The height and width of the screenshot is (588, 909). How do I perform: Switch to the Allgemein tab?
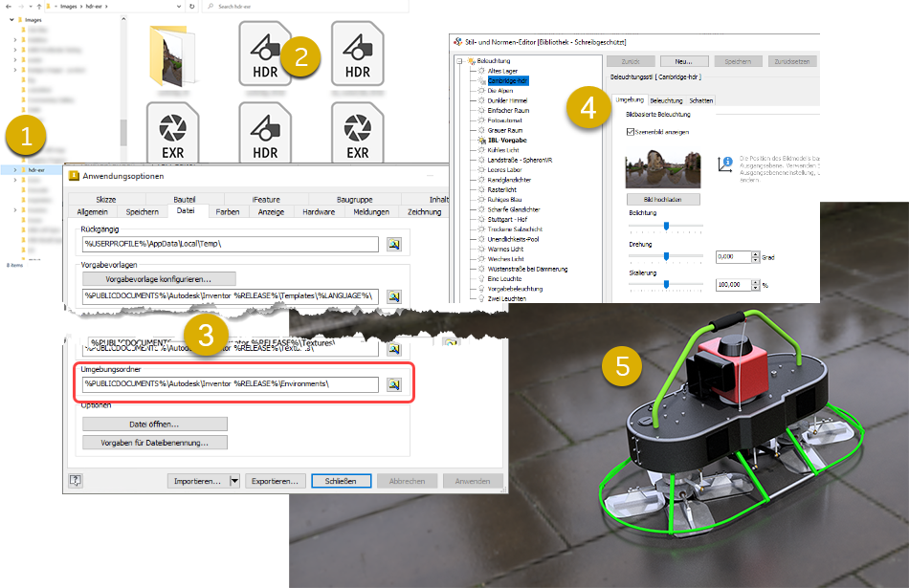[x=93, y=212]
